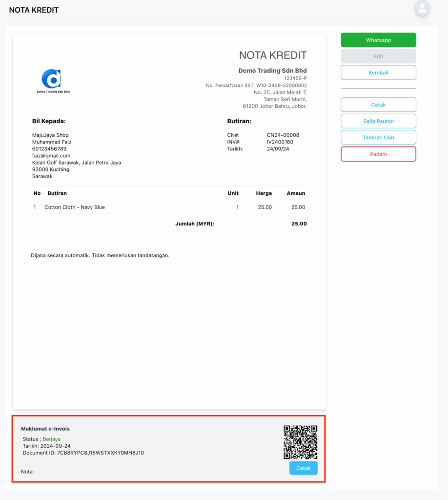Add another with Tambah Lain button
Screen dimensions: 448x500
(378, 137)
